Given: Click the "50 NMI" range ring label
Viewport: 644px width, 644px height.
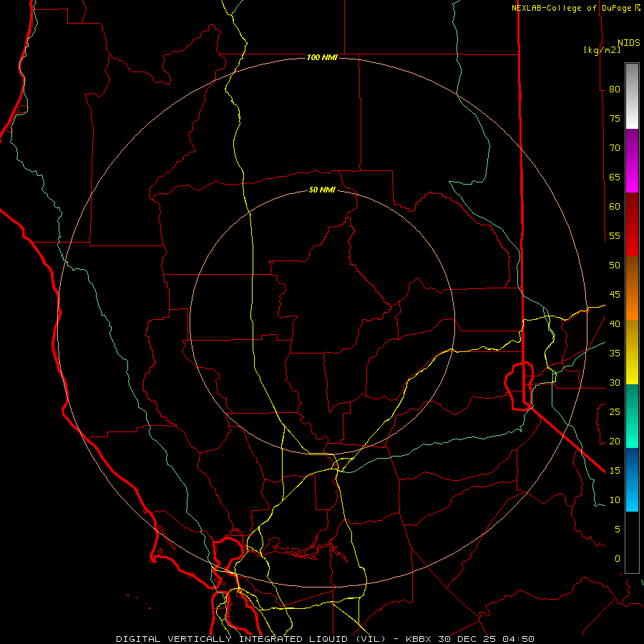Looking at the screenshot, I should click(322, 190).
